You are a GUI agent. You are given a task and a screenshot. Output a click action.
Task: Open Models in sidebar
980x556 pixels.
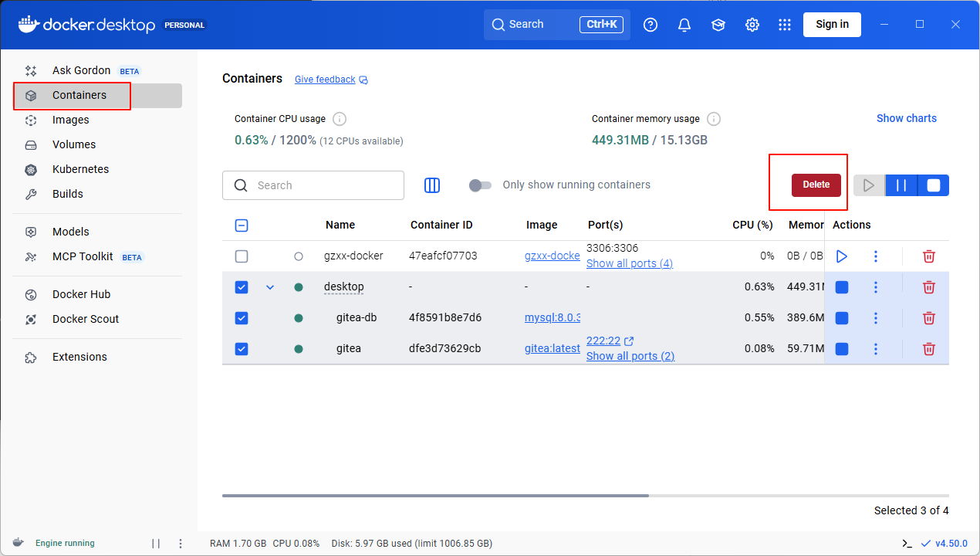(98, 232)
